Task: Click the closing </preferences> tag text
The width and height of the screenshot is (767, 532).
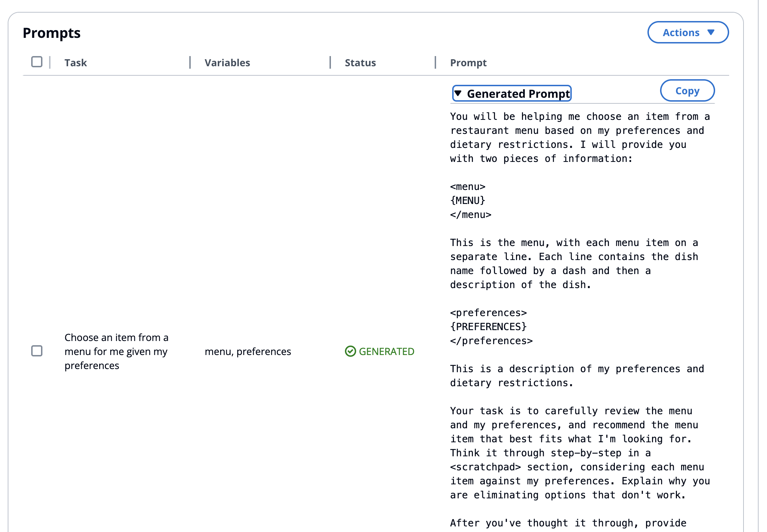Action: (x=491, y=341)
